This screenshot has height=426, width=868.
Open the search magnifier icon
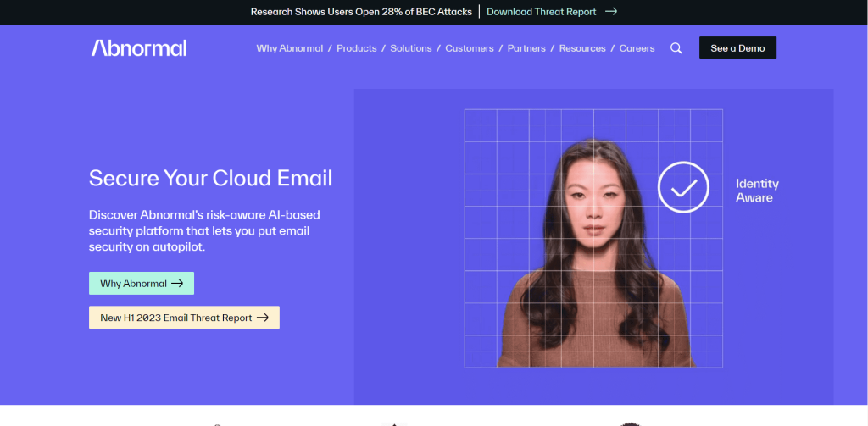[x=676, y=48]
